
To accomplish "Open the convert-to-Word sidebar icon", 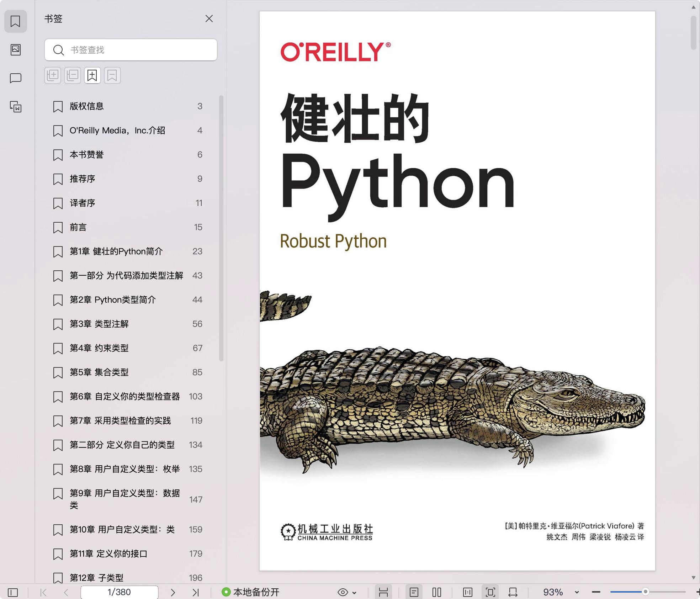I will click(15, 106).
